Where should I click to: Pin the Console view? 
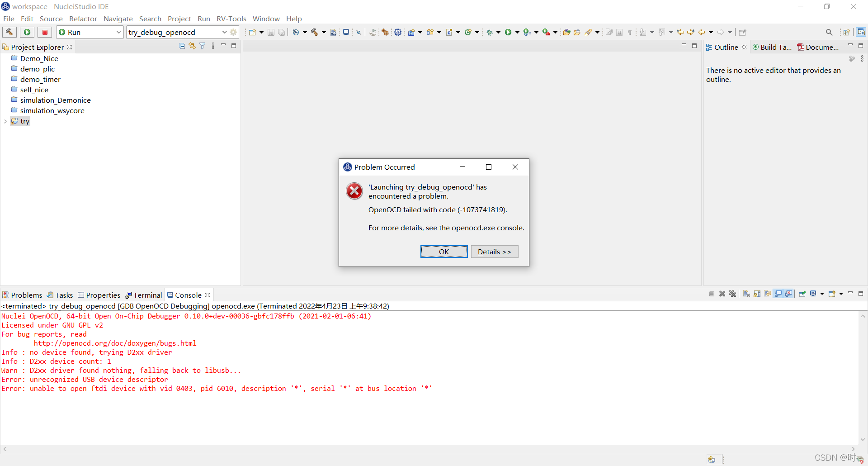pos(802,294)
